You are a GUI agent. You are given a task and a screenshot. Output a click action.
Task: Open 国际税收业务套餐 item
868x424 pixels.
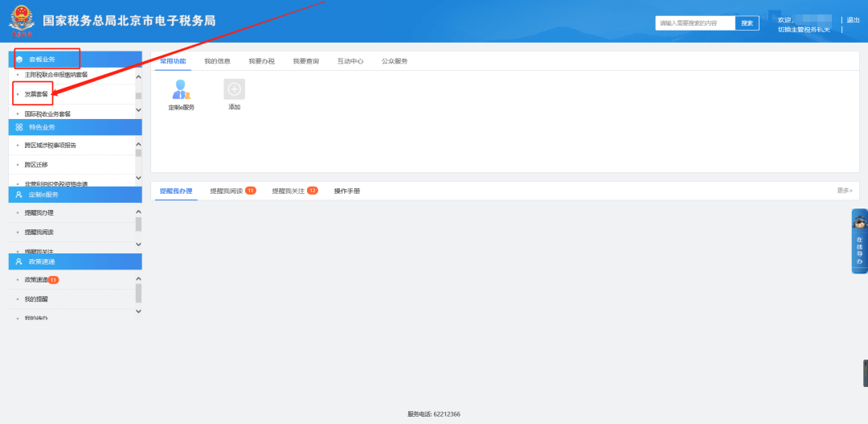pyautogui.click(x=47, y=113)
